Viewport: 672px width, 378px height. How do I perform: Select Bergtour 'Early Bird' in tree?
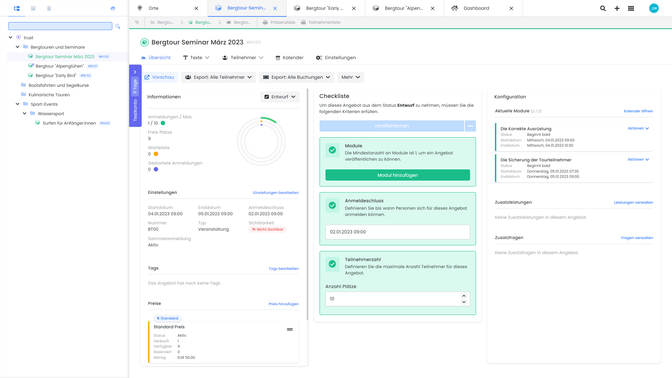[56, 75]
